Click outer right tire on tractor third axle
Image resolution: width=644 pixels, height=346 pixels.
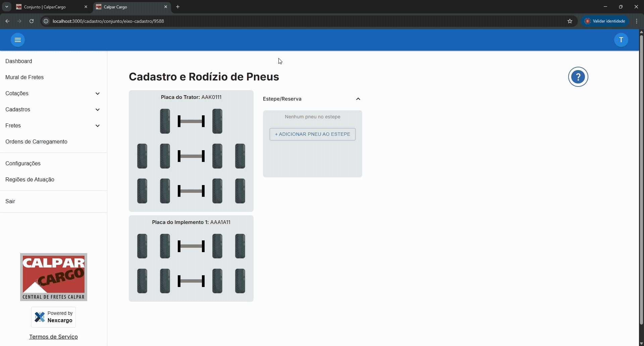click(240, 191)
